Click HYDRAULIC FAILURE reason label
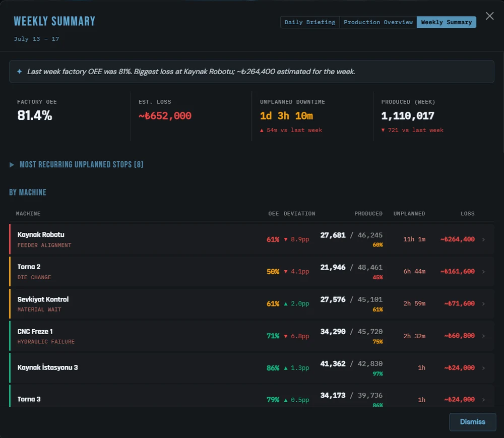This screenshot has height=438, width=504. pos(46,342)
